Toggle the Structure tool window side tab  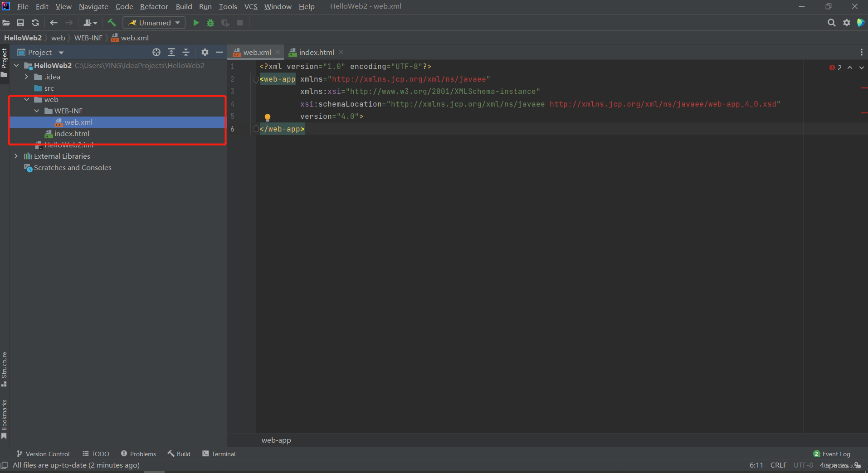[x=4, y=369]
